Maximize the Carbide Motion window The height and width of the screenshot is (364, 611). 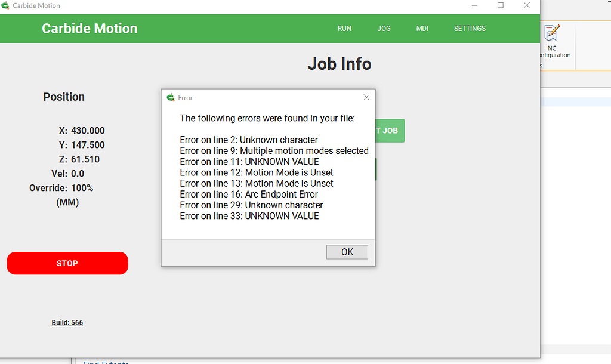(500, 5)
